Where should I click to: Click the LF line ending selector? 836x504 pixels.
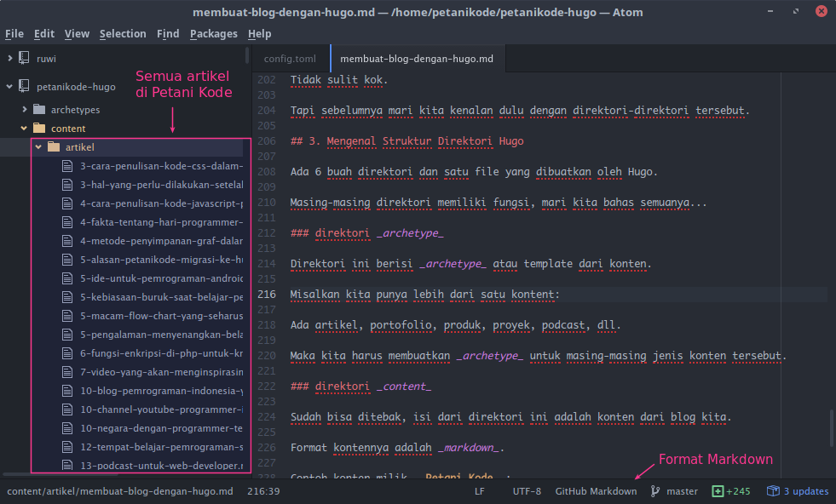click(x=479, y=491)
